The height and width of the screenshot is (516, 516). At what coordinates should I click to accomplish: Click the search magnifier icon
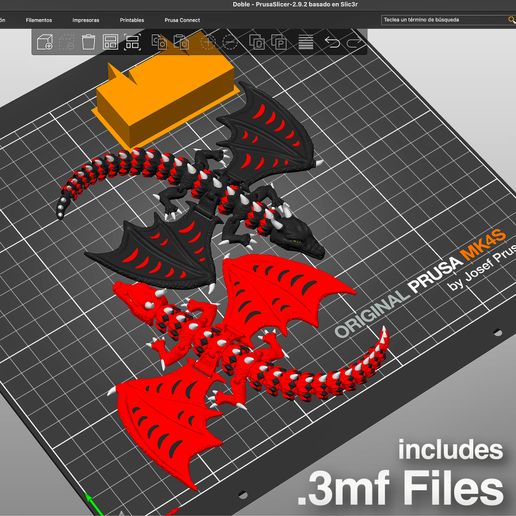[x=511, y=20]
